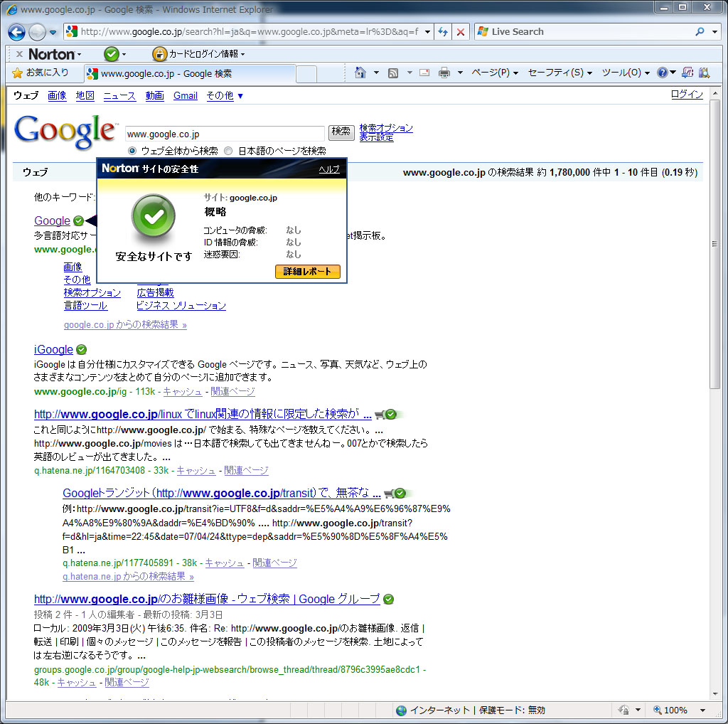Click the 検索 search button
The width and height of the screenshot is (728, 724).
coord(341,132)
